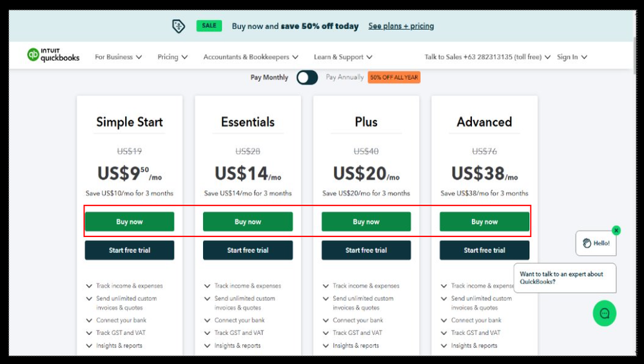Toggle Pay Monthly / Pay Annually switch
644x364 pixels.
click(307, 77)
